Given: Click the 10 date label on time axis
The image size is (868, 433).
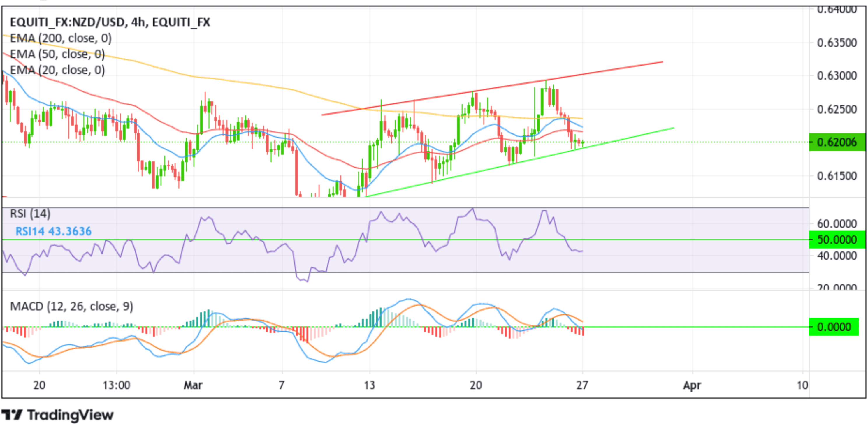Looking at the screenshot, I should pos(802,385).
